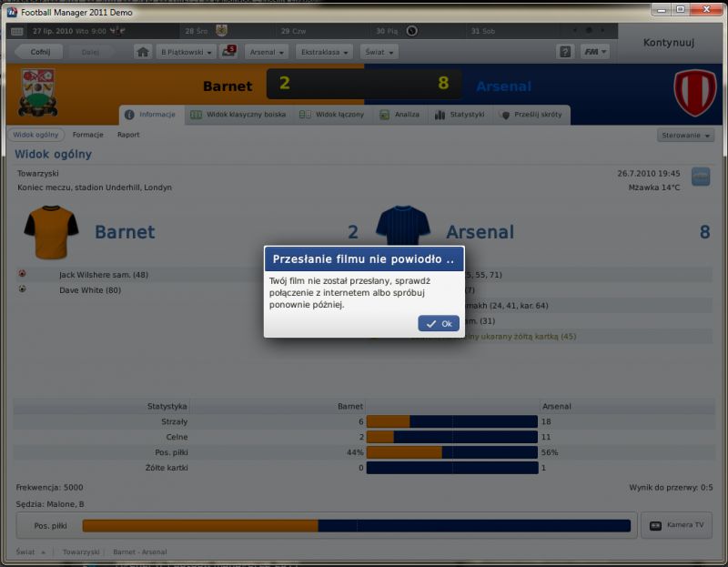Viewport: 728px width, 567px height.
Task: Click the Arsenal name in the score header
Action: pyautogui.click(x=504, y=86)
